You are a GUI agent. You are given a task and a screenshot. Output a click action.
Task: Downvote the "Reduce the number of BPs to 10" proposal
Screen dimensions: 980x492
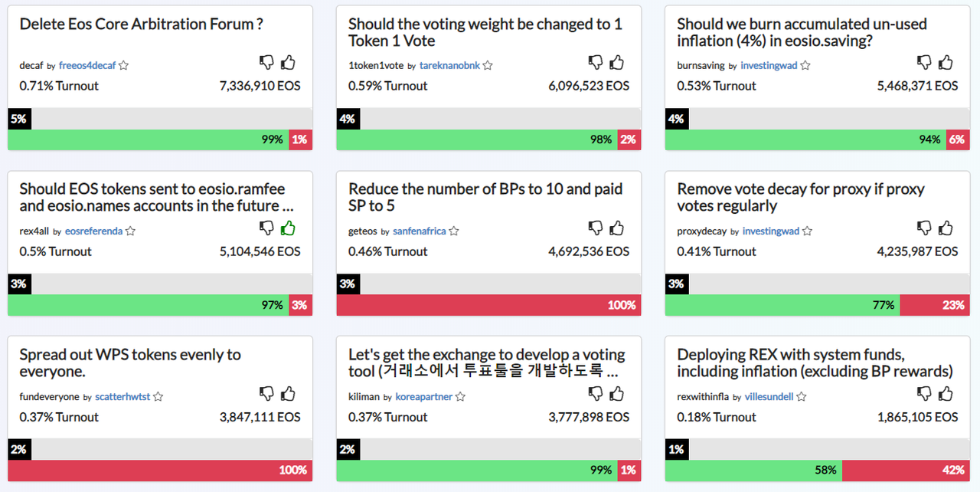[x=595, y=227]
